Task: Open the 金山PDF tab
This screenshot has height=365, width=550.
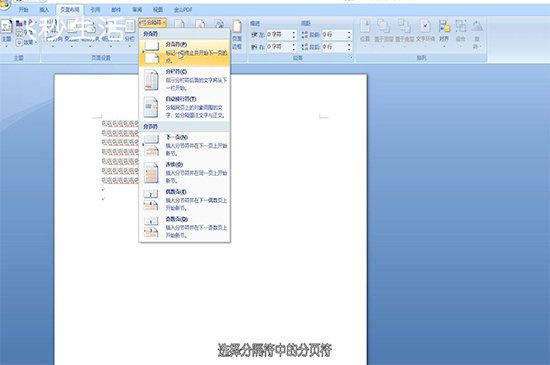Action: tap(183, 10)
